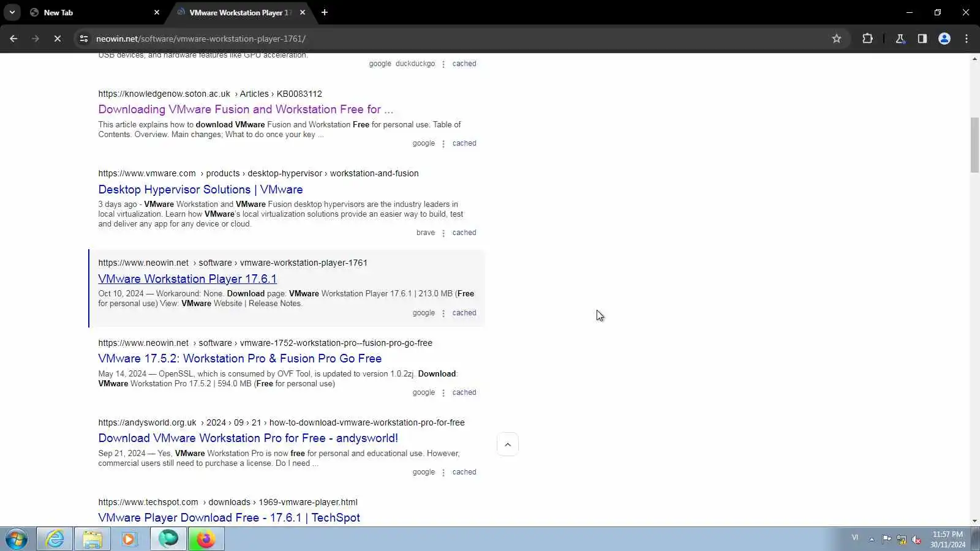Viewport: 980px width, 551px height.
Task: Open VMware 17.5.2 Workstation Pro & Fusion link
Action: pyautogui.click(x=239, y=359)
